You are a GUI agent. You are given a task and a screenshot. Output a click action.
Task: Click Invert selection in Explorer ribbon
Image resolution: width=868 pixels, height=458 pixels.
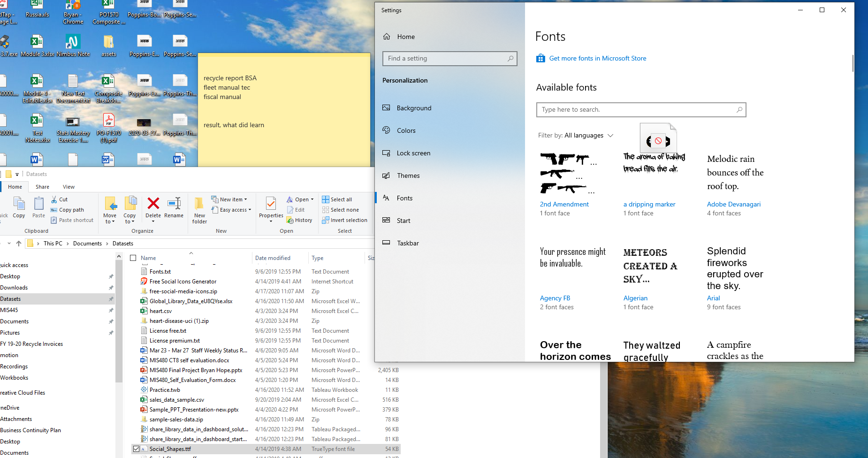pyautogui.click(x=344, y=220)
